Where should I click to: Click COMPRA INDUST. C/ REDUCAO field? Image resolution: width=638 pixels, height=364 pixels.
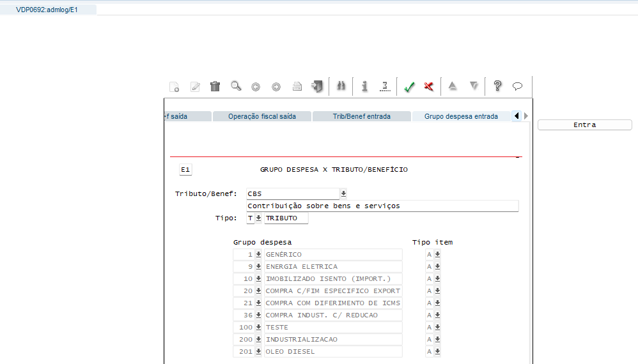(333, 315)
